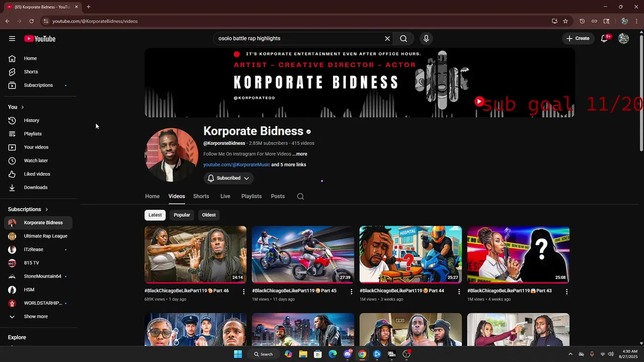Go back in Chrome
The width and height of the screenshot is (644, 362).
7,21
